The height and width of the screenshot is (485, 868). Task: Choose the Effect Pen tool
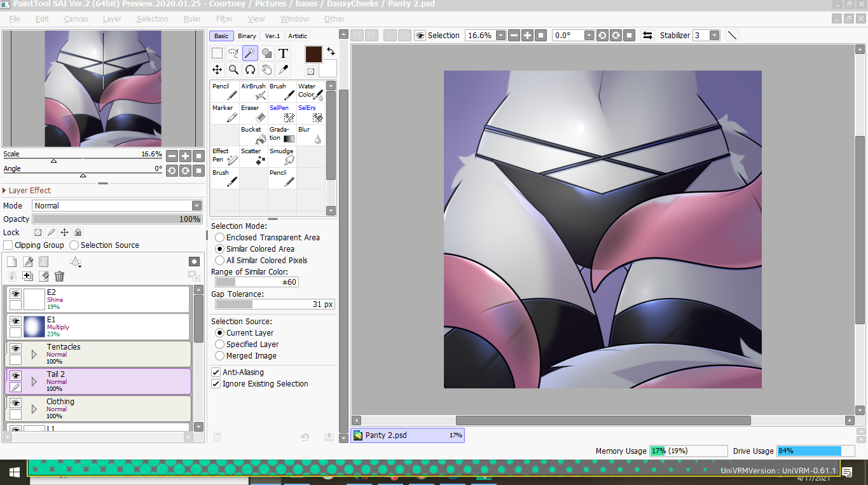pyautogui.click(x=225, y=156)
